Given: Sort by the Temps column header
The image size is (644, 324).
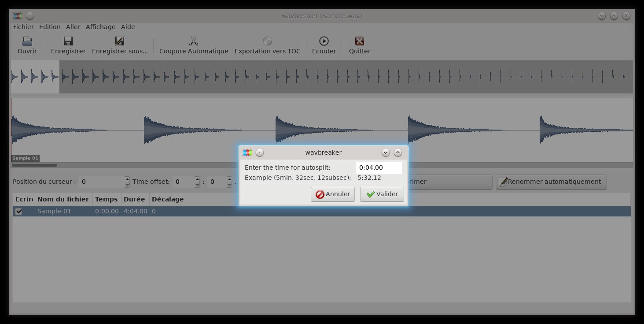Looking at the screenshot, I should pos(107,199).
